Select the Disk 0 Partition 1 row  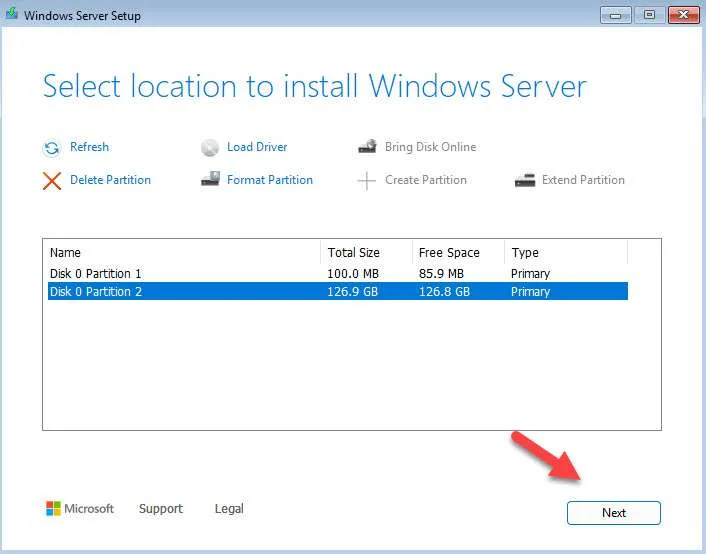pyautogui.click(x=338, y=273)
